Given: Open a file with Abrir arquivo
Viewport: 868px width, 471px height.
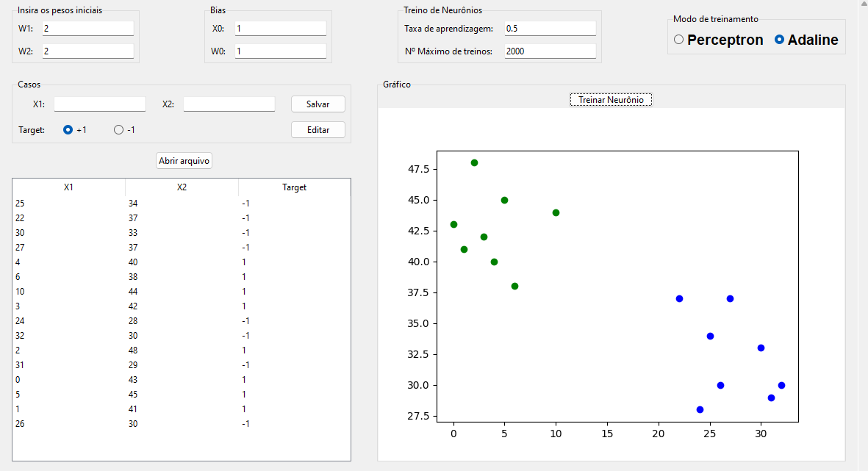Looking at the screenshot, I should [184, 160].
